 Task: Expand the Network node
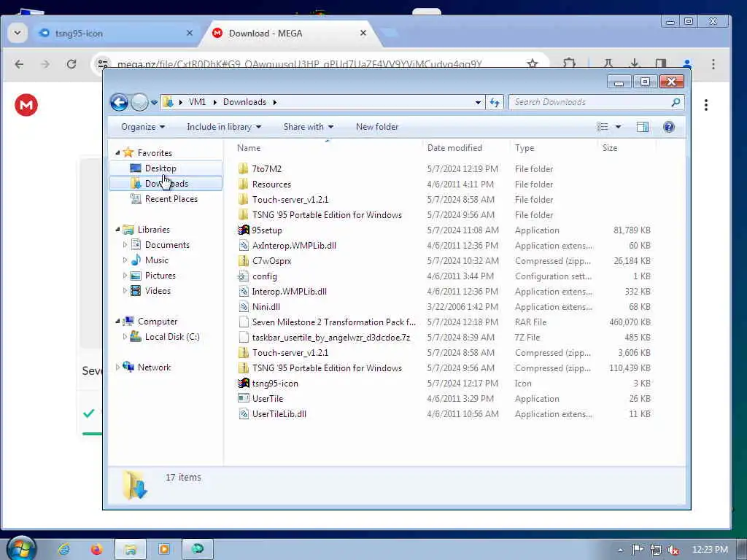point(117,367)
